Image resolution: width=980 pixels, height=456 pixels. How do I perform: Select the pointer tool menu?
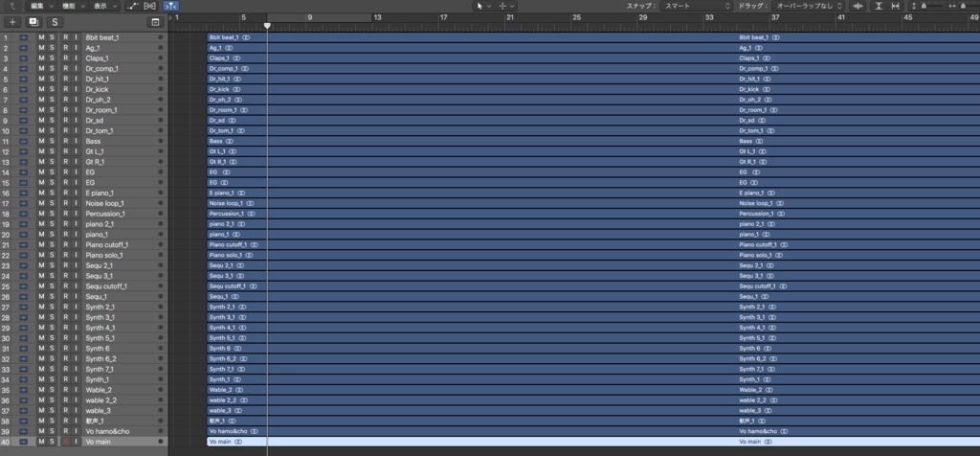tap(483, 6)
